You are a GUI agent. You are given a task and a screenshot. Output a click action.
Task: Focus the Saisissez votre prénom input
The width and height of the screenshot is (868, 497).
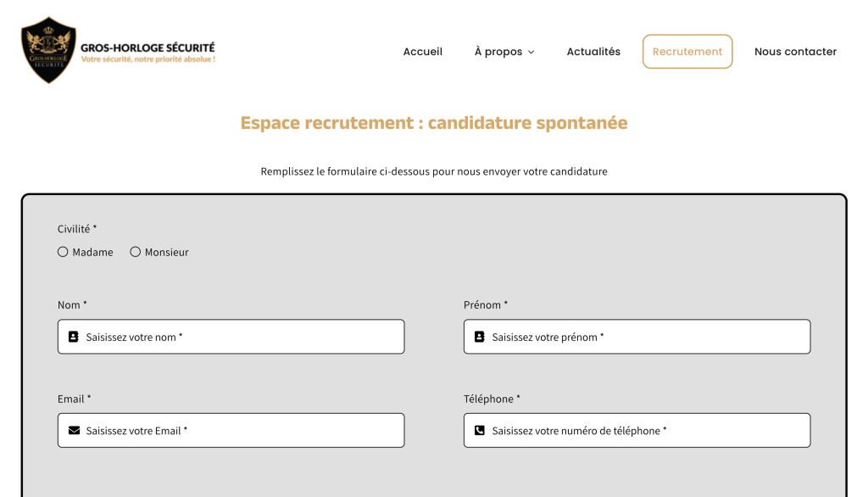tap(648, 337)
